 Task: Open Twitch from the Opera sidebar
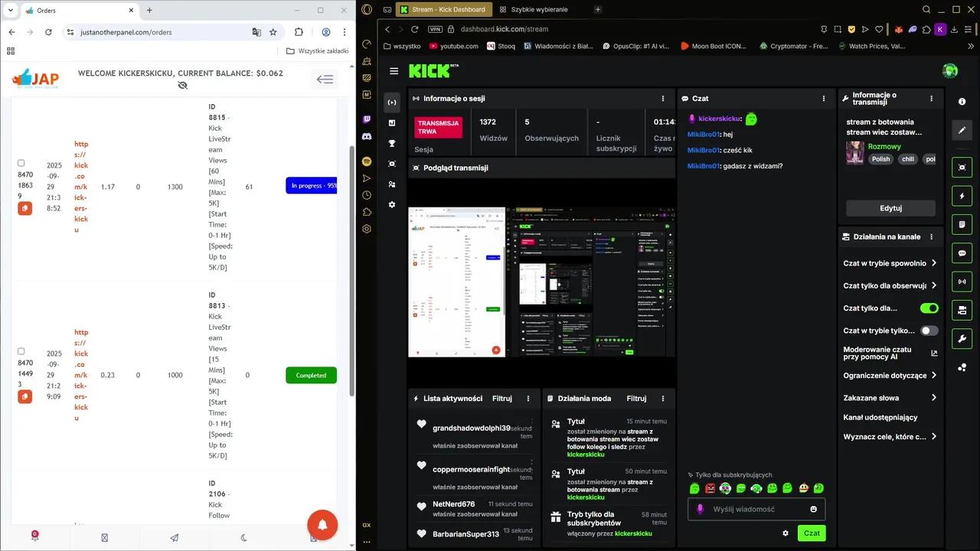(367, 119)
